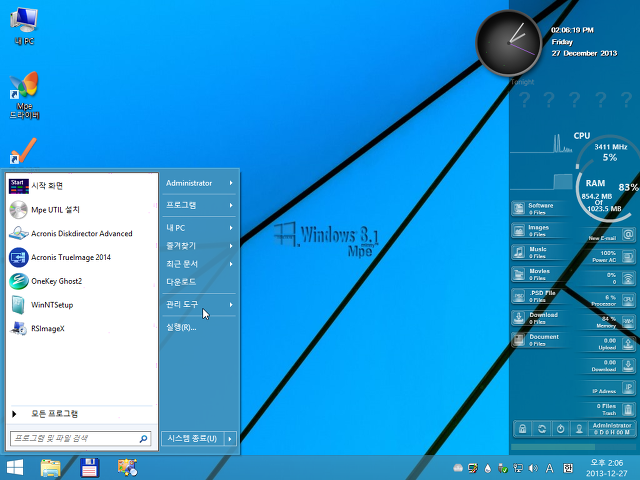640x480 pixels.
Task: Open the Mpe 드라이버 desktop shortcut
Action: 24,96
